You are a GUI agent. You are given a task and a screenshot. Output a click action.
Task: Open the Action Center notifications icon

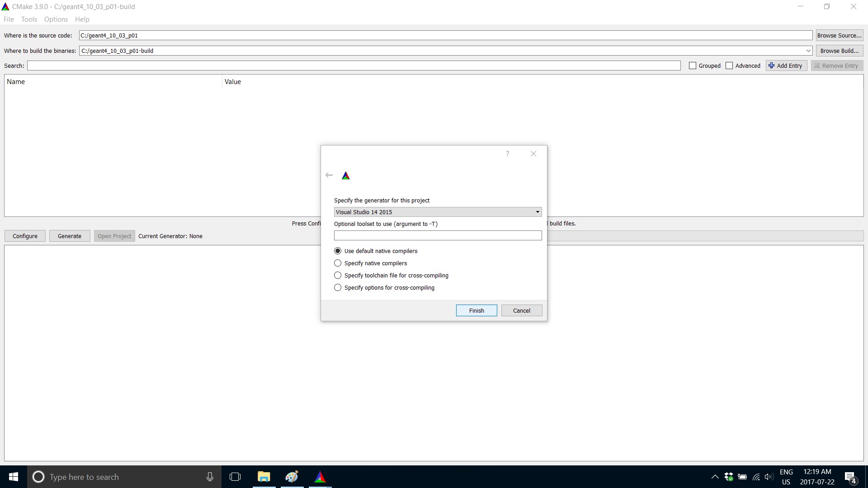point(850,477)
